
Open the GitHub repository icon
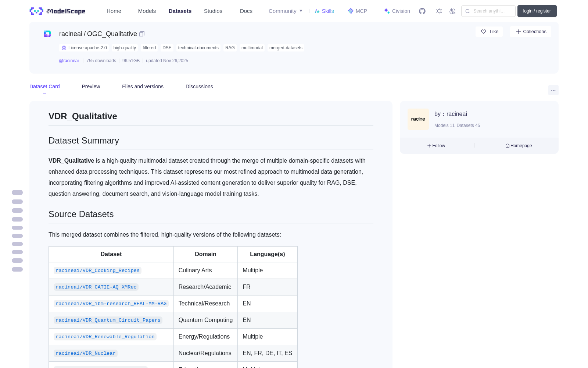click(422, 11)
